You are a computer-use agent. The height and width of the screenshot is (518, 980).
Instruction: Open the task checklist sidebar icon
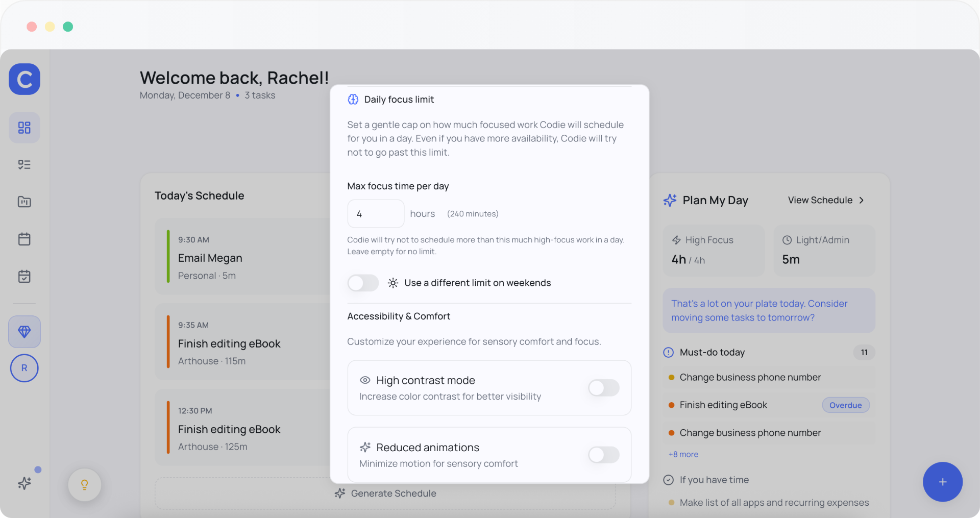pyautogui.click(x=24, y=164)
